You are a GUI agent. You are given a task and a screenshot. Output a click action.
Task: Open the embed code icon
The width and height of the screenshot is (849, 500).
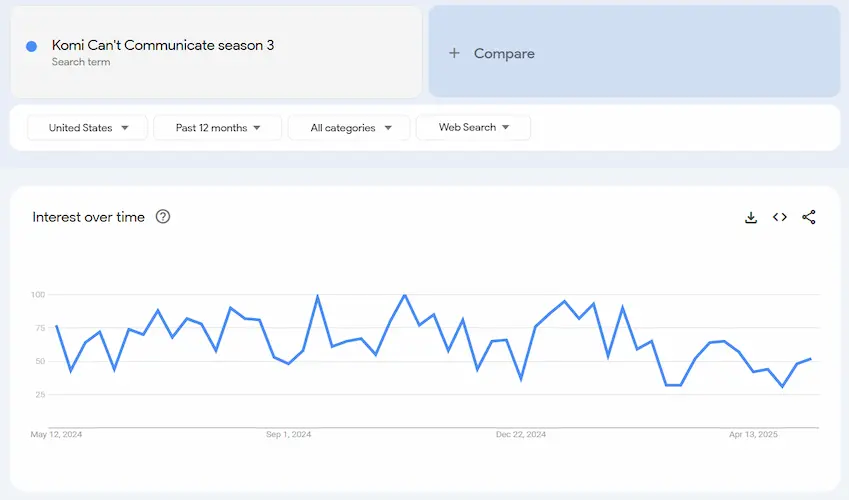point(780,217)
